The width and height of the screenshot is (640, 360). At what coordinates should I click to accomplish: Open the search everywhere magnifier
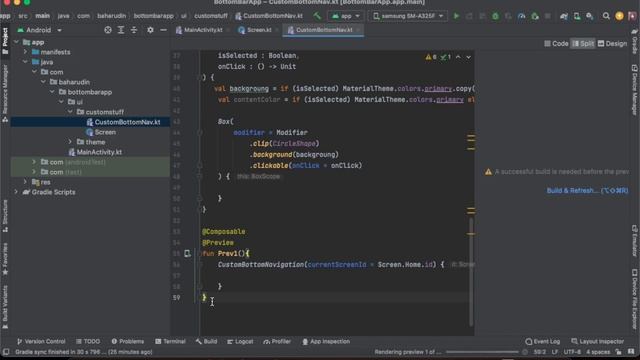click(606, 16)
